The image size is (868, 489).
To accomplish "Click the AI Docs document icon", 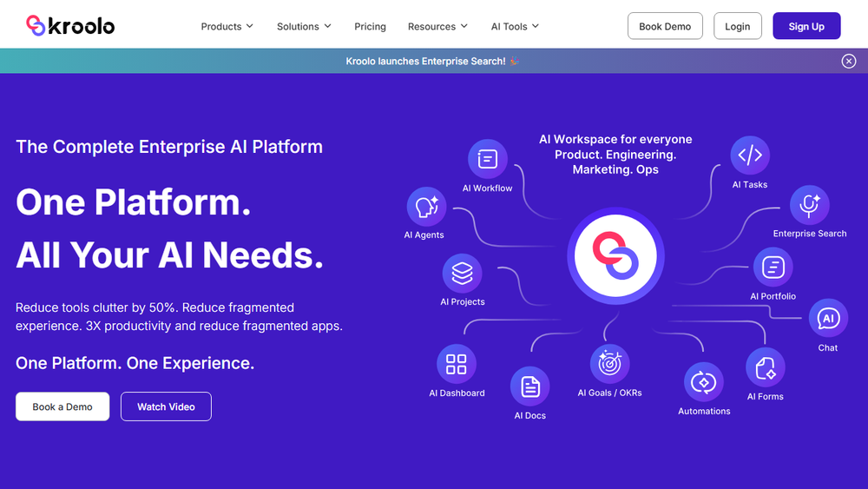I will pos(529,386).
